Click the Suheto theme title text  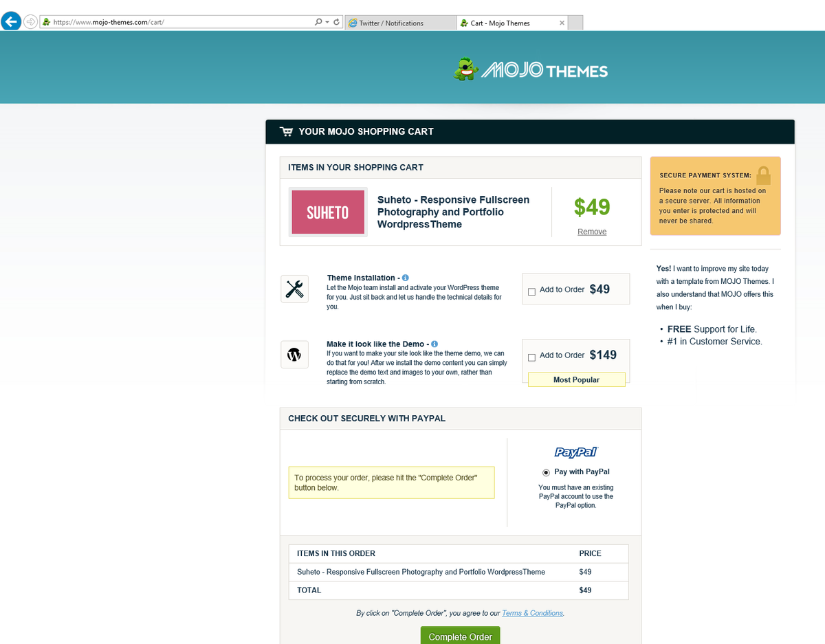point(454,212)
